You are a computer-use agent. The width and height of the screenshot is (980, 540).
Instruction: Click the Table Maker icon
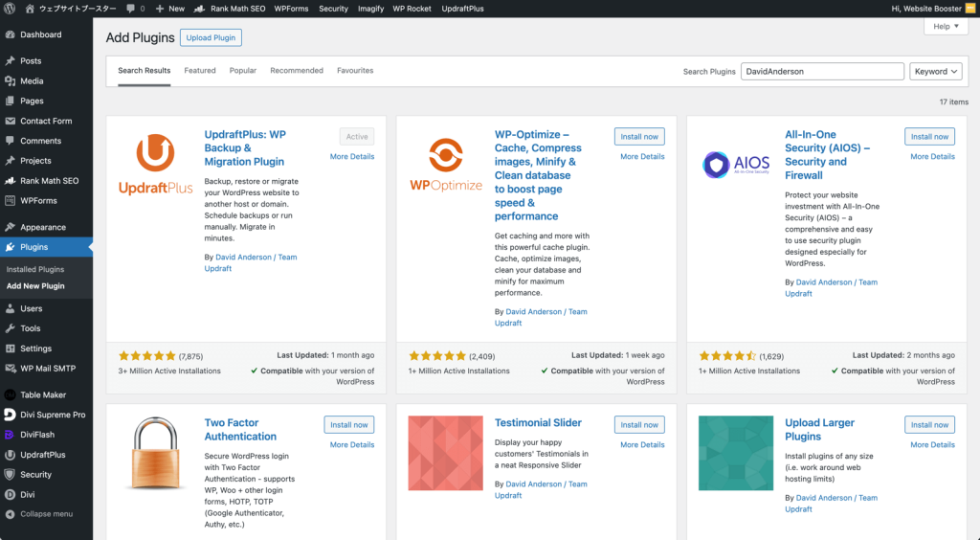coord(10,395)
